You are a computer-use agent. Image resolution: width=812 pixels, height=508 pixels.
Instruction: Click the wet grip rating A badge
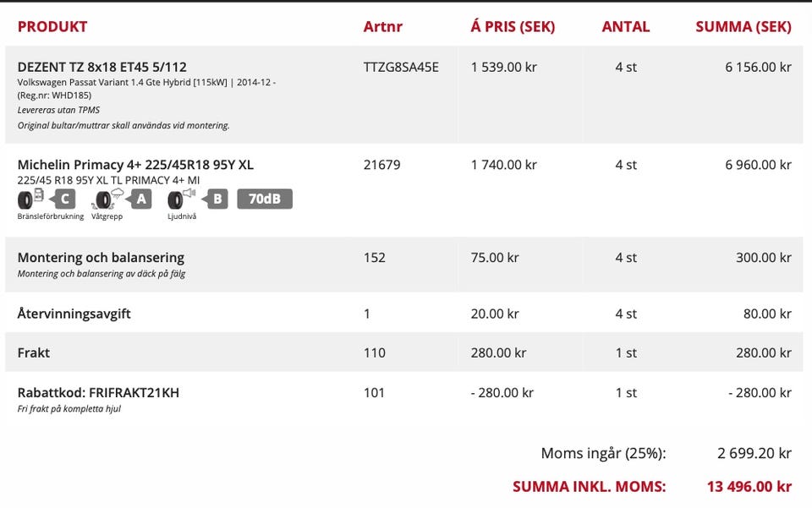coord(140,199)
